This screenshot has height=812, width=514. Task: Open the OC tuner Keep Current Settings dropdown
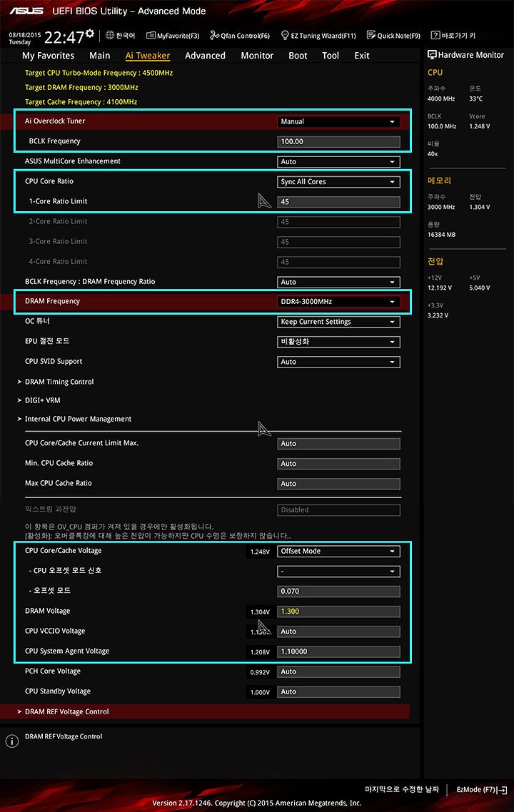coord(339,322)
